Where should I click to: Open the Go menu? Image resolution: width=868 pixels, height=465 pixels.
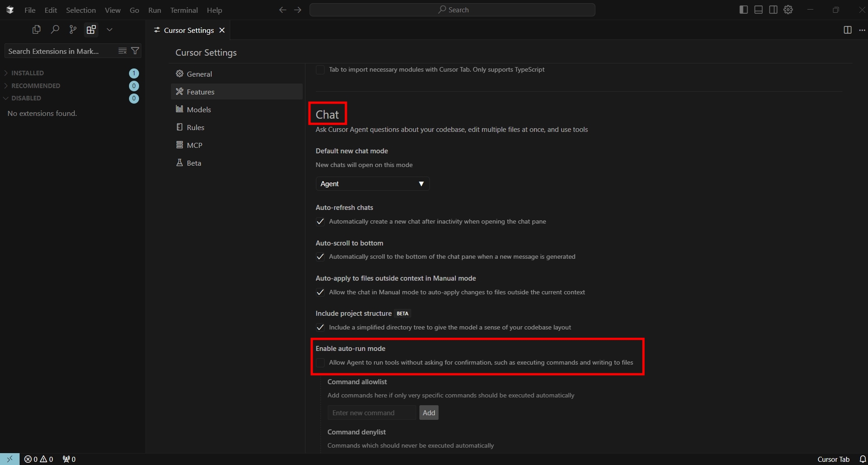click(134, 10)
